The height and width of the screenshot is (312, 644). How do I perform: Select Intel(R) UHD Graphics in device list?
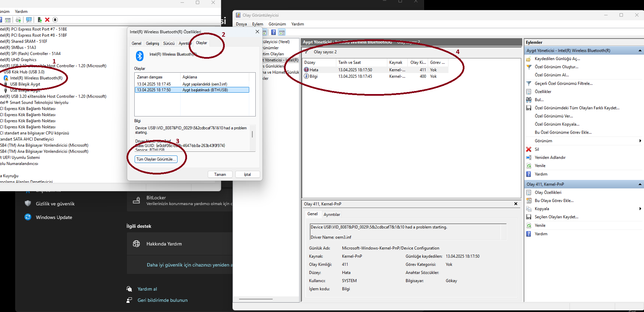click(x=18, y=60)
